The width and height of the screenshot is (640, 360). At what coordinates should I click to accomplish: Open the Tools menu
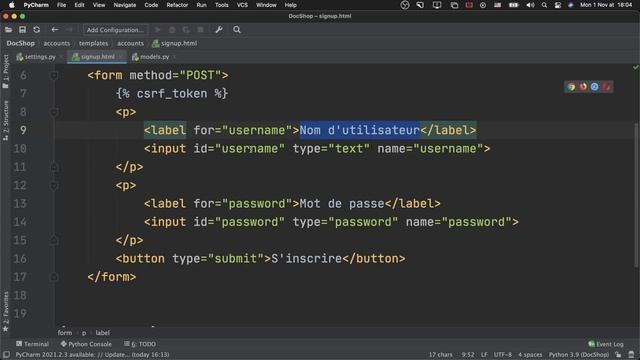coord(222,5)
